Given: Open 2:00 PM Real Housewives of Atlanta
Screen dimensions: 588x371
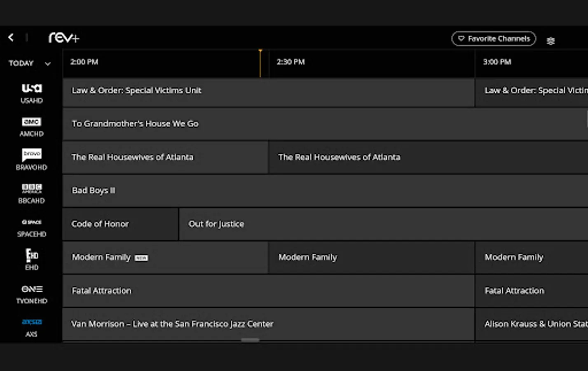Looking at the screenshot, I should [x=165, y=157].
